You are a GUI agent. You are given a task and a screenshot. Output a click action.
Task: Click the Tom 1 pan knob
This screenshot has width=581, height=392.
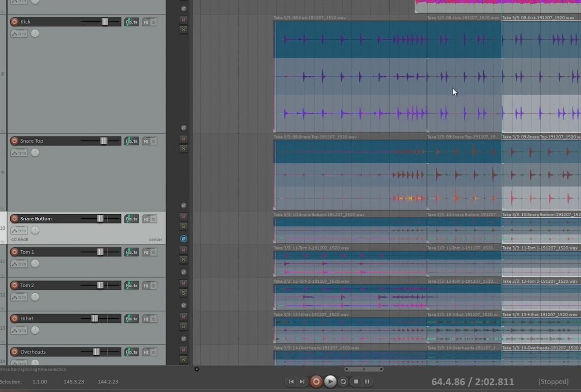click(35, 263)
